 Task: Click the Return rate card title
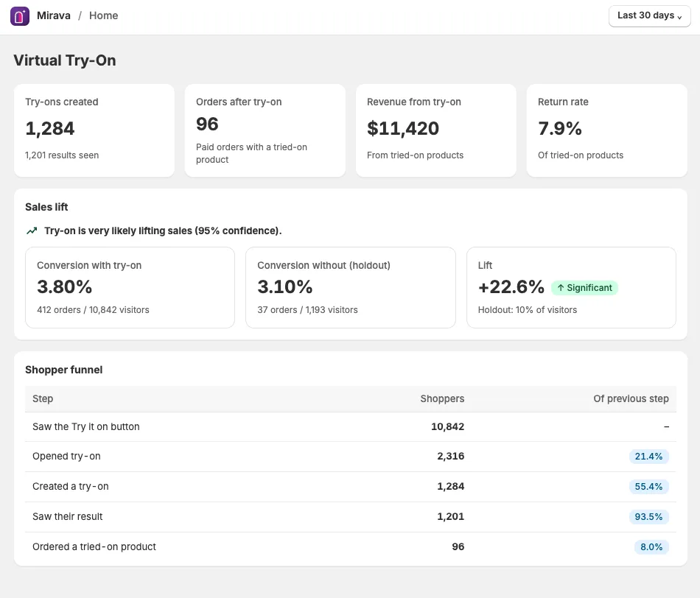(563, 102)
